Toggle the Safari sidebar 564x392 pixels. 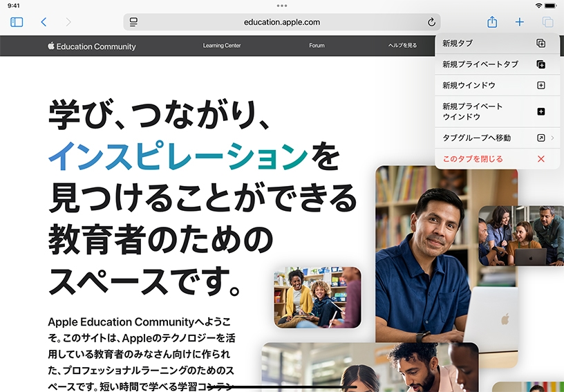pos(17,22)
